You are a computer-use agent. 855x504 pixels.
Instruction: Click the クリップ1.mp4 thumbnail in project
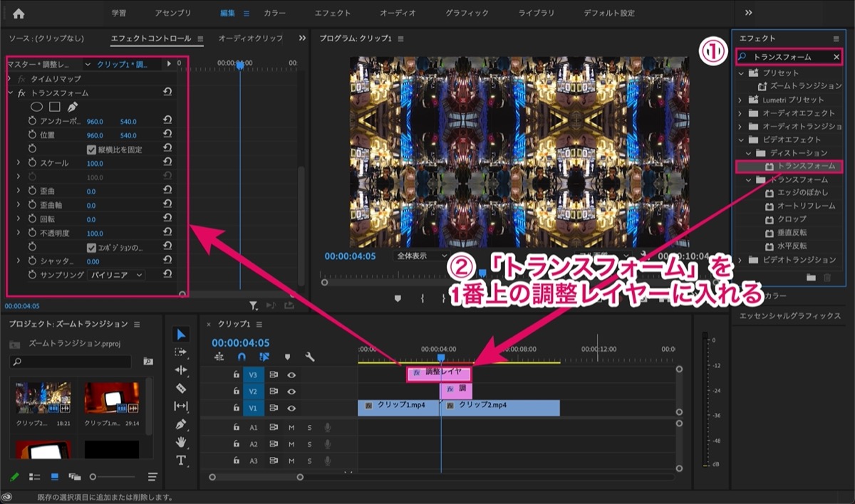coord(111,399)
